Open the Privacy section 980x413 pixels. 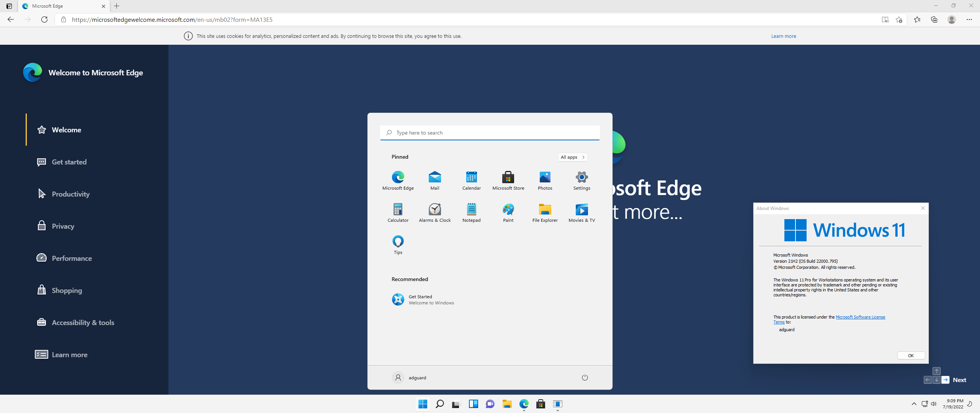tap(56, 226)
